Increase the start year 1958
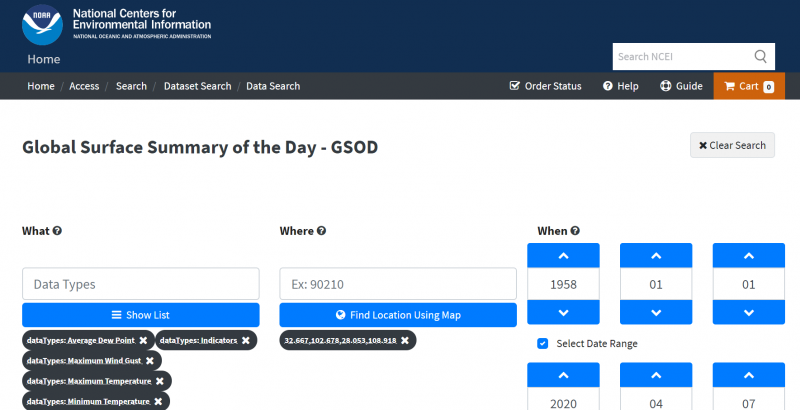The height and width of the screenshot is (410, 800). 563,255
